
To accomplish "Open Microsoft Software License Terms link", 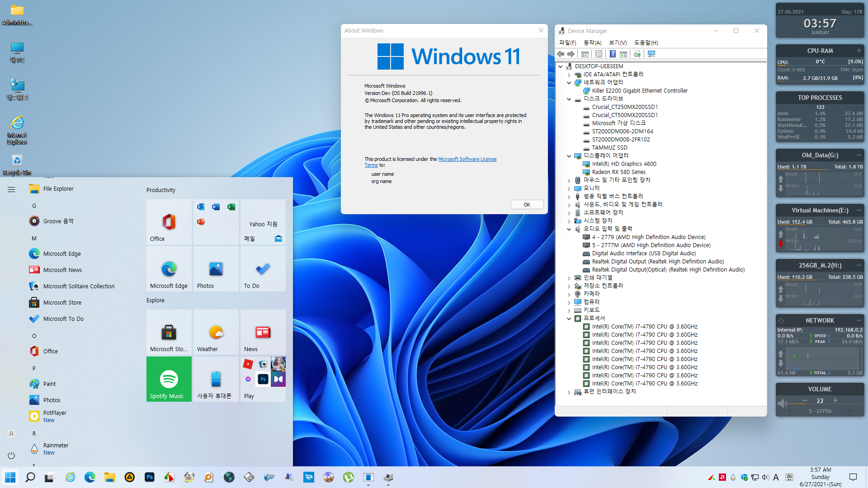I will (467, 159).
